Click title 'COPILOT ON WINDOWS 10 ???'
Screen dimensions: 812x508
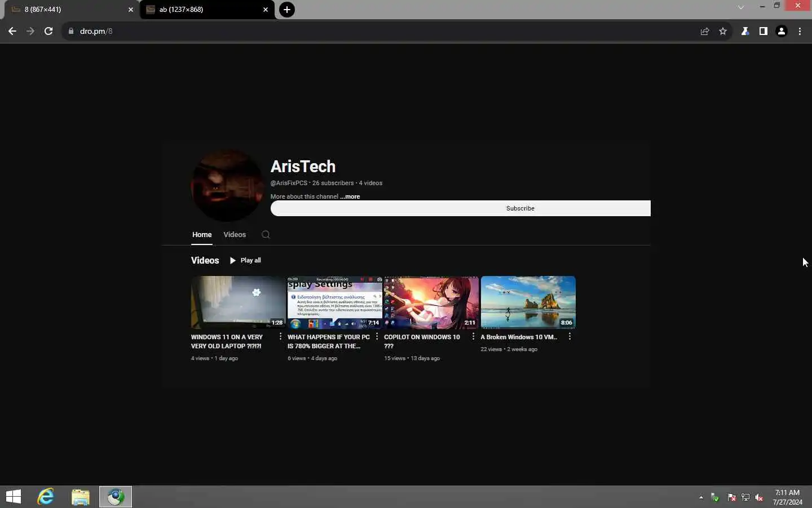(x=422, y=341)
